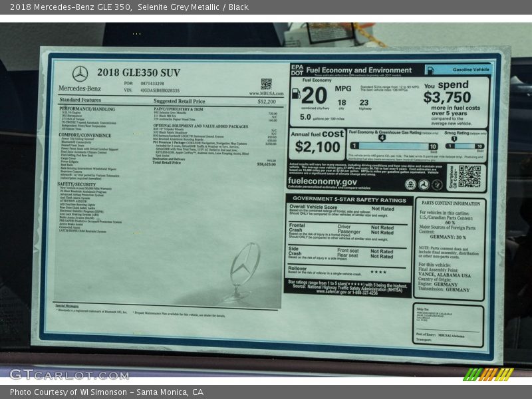Click the "Fuel Economy and Environment" title
Image resolution: width=532 pixels, height=399 pixels.
pyautogui.click(x=359, y=70)
